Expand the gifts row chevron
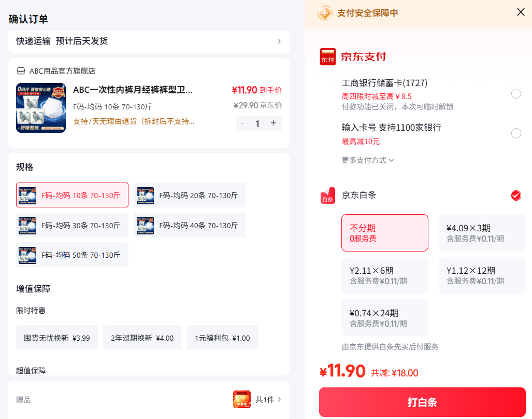 [279, 399]
